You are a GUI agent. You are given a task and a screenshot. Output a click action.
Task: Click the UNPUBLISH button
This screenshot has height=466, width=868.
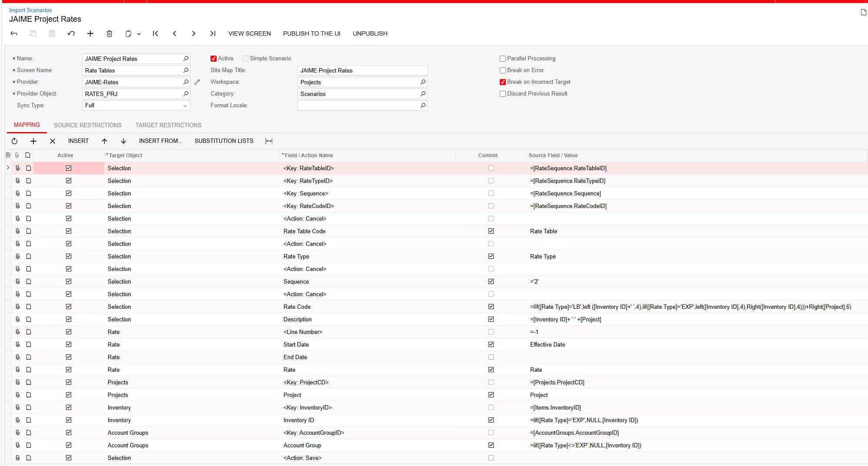(370, 33)
